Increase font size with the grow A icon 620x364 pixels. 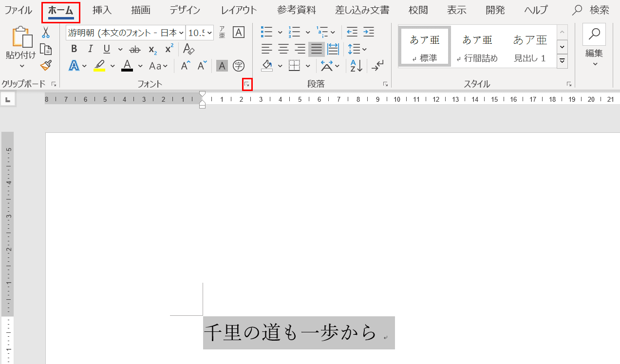[185, 66]
